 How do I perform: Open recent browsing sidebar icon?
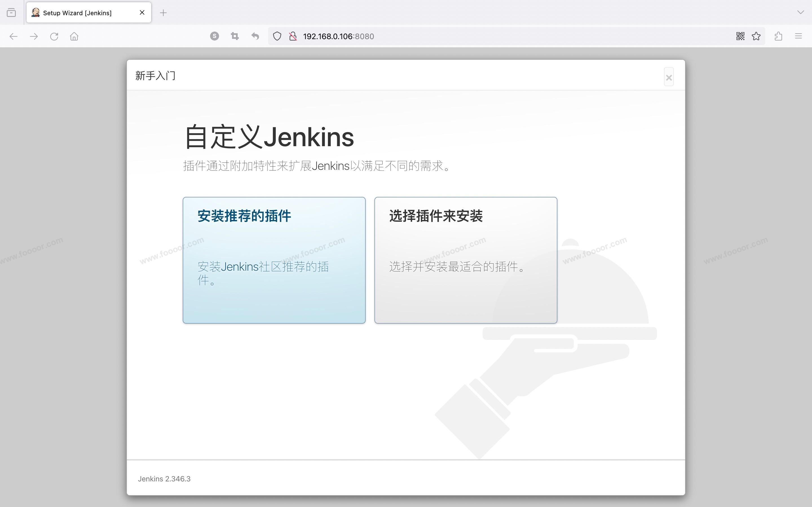click(11, 13)
